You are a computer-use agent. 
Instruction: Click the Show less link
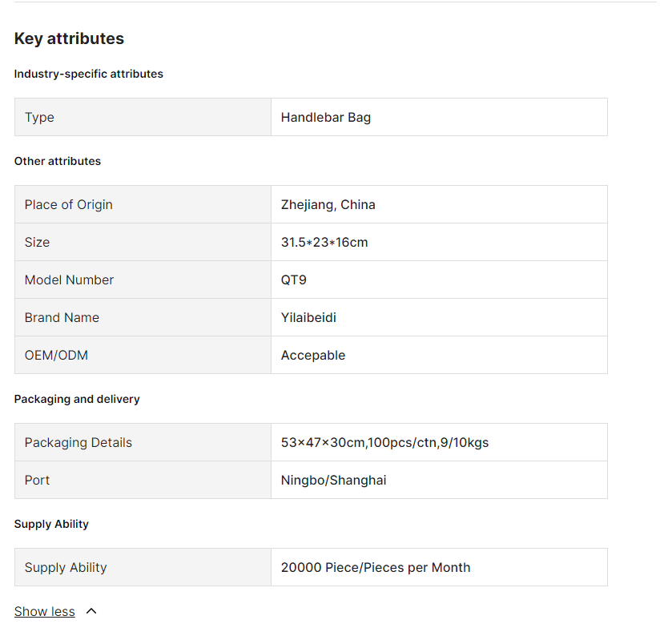pyautogui.click(x=44, y=611)
